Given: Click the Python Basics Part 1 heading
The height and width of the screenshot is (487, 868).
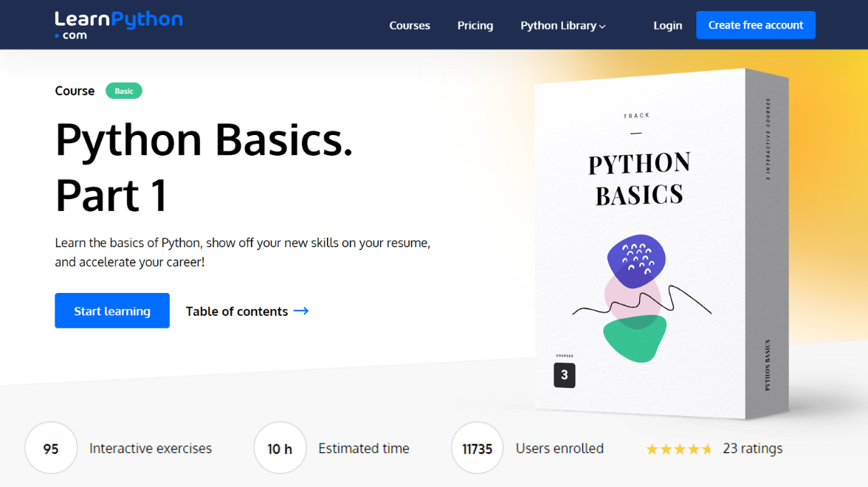Looking at the screenshot, I should [204, 167].
